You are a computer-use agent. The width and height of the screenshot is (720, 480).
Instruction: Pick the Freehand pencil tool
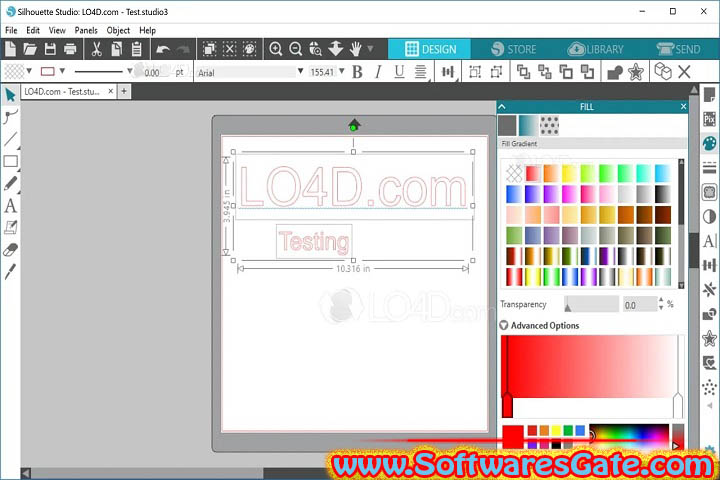[10, 183]
